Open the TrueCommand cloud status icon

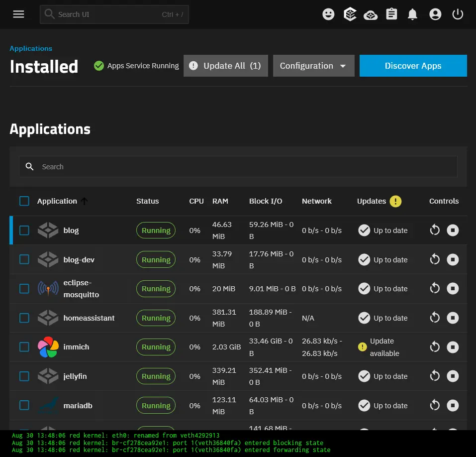click(x=371, y=15)
